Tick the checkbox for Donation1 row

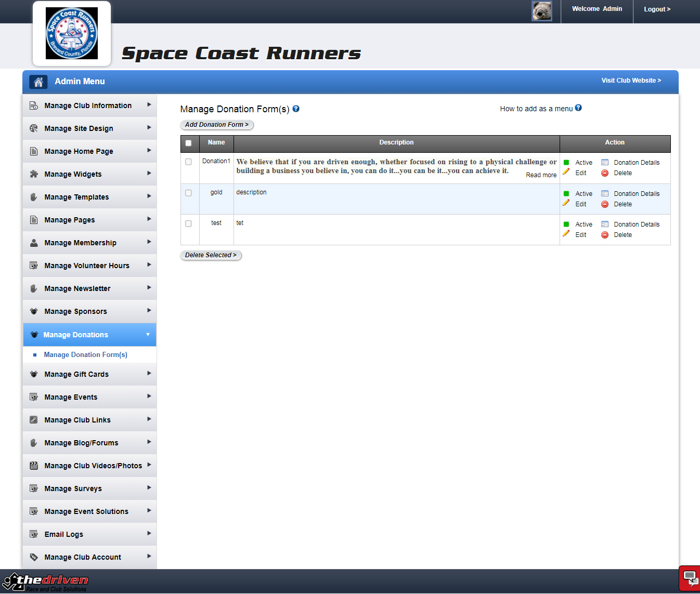click(x=188, y=162)
